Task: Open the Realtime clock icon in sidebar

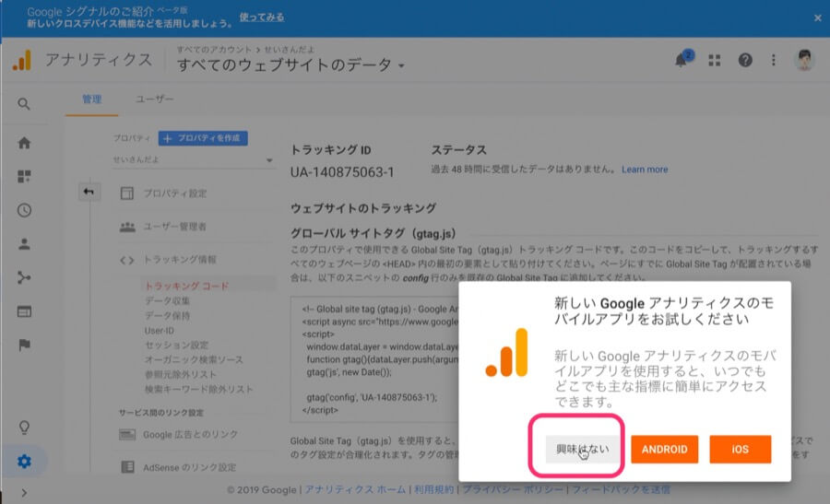Action: point(24,210)
